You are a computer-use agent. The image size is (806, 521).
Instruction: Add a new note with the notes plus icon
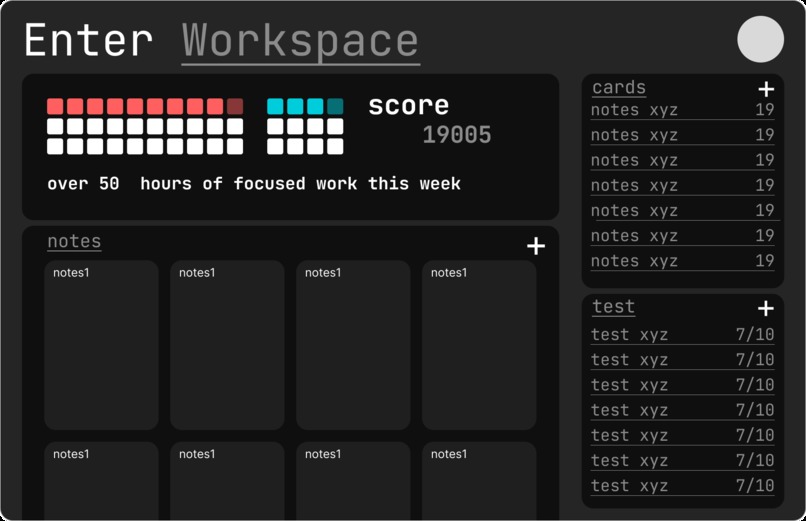[536, 246]
